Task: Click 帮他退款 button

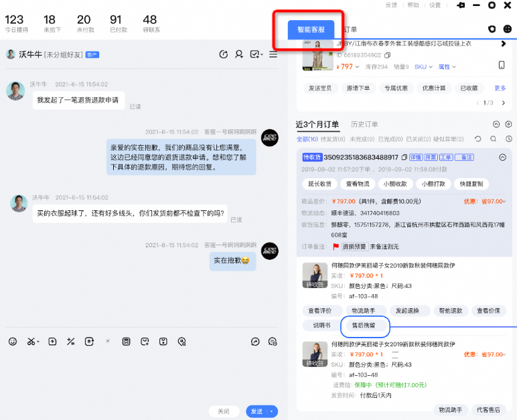Action: pyautogui.click(x=451, y=310)
